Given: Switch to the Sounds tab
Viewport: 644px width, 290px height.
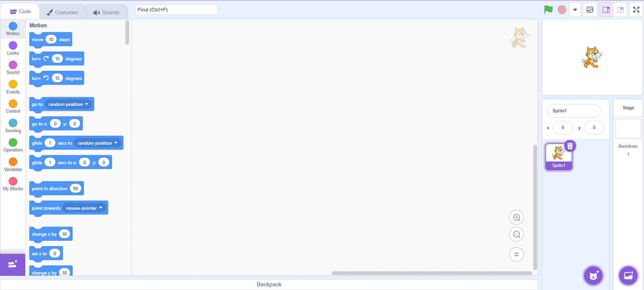Looking at the screenshot, I should 106,12.
